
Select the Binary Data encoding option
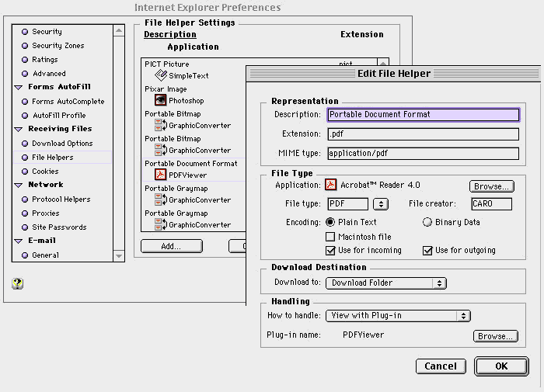pos(427,222)
